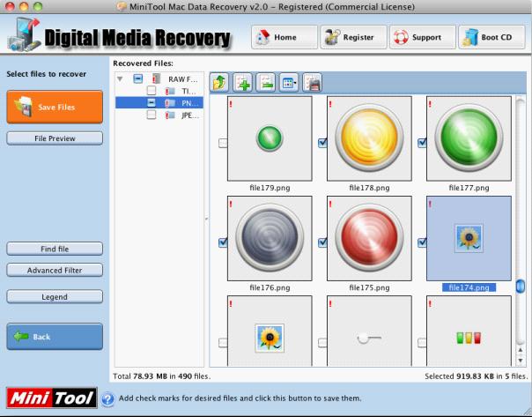Select the slider knob image thumbnail
Image resolution: width=532 pixels, height=417 pixels.
369,331
